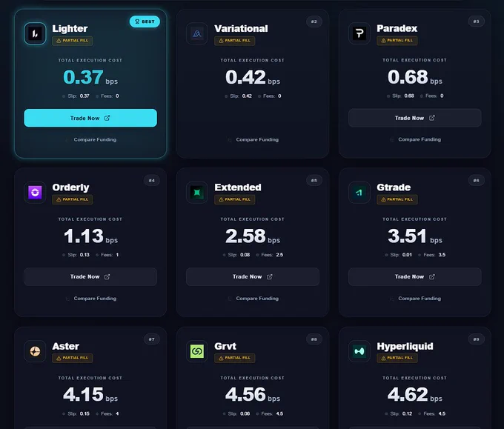This screenshot has height=429, width=504.
Task: Click the #4 rank badge on Orderly
Action: [x=152, y=180]
